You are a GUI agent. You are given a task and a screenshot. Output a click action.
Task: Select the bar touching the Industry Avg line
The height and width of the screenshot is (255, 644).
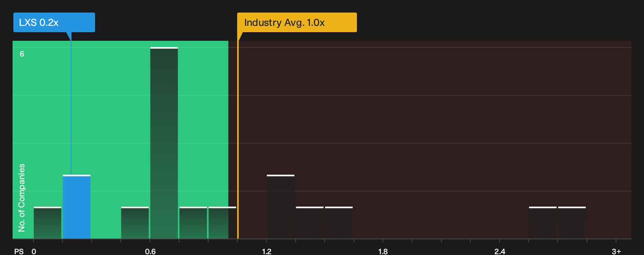pyautogui.click(x=222, y=223)
